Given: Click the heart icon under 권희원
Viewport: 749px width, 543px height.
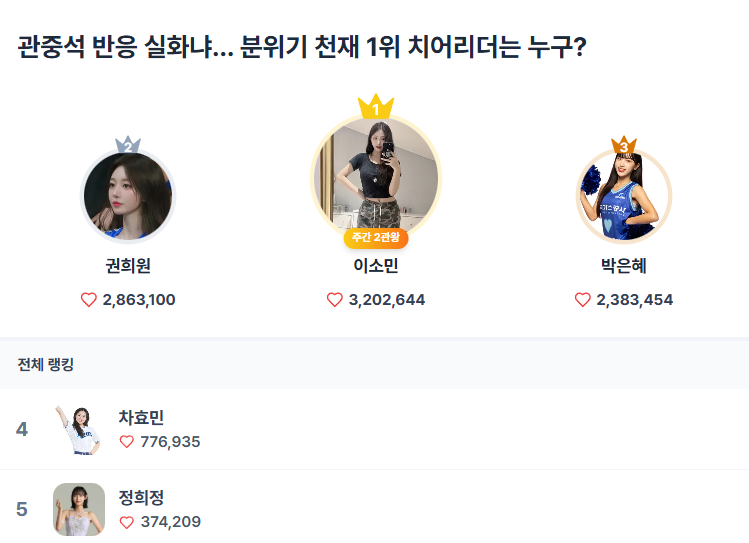Looking at the screenshot, I should point(88,300).
